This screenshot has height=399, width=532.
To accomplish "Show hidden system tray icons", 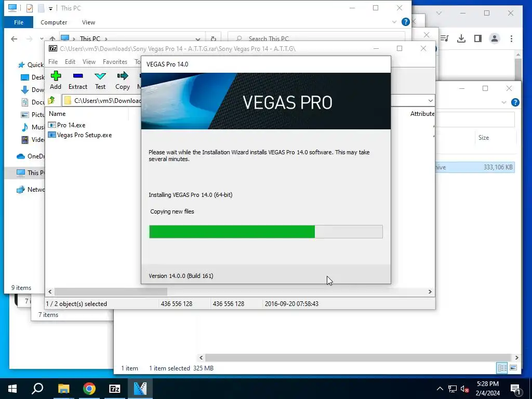I will [x=440, y=389].
